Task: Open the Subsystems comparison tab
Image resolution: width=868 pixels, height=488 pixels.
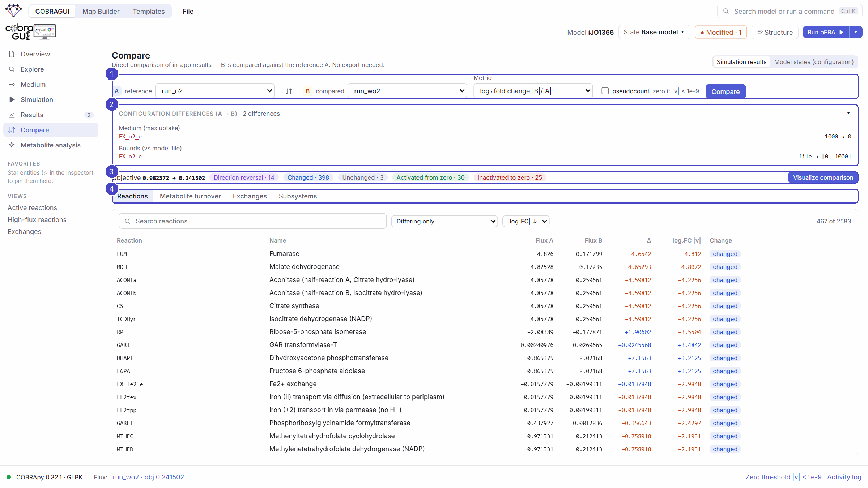Action: (298, 196)
